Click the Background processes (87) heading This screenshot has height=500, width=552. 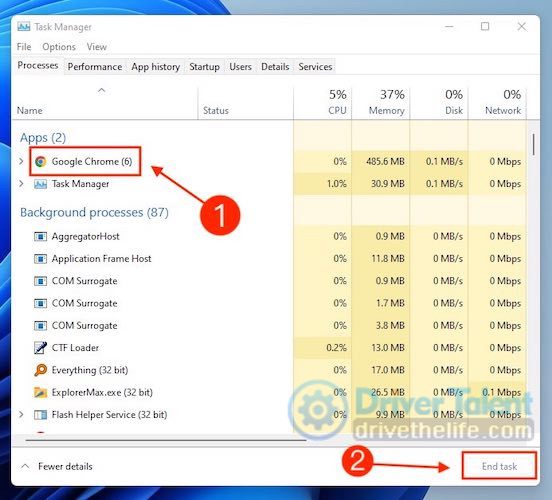pos(94,212)
